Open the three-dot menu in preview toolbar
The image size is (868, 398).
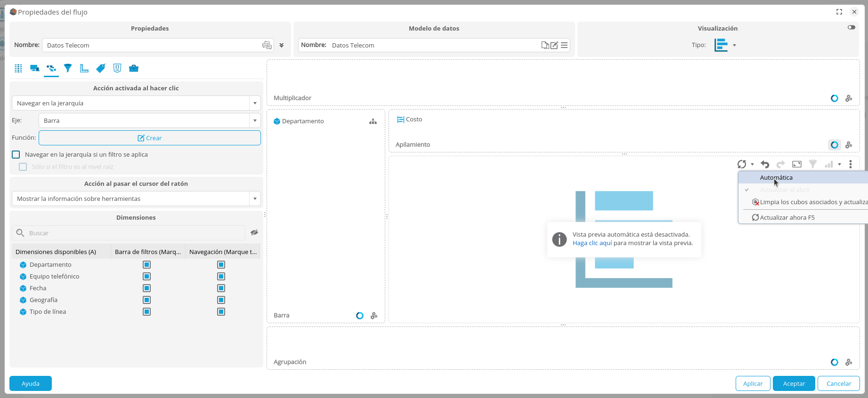tap(850, 164)
